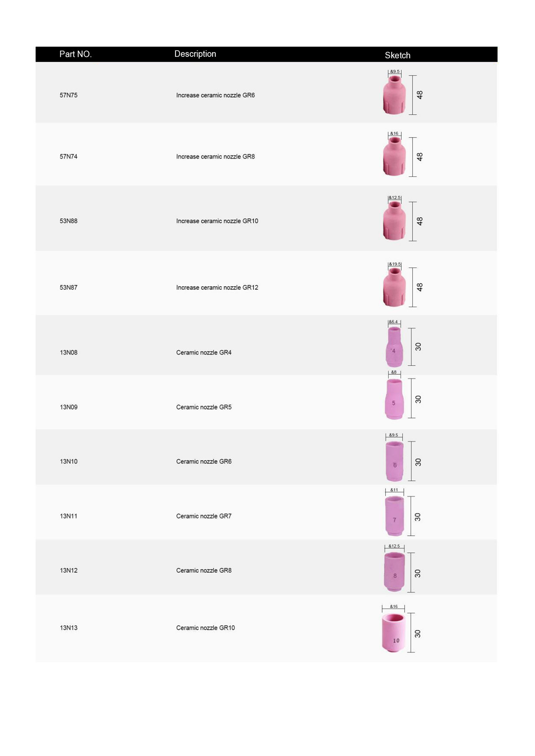Click the nozzle image marked 5
The height and width of the screenshot is (756, 535).
point(394,399)
